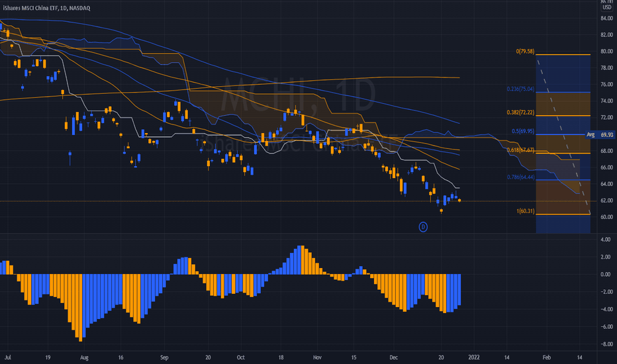Viewport: 617px width, 364px height.
Task: Click the 18 date label on the time axis
Action: pos(281,357)
